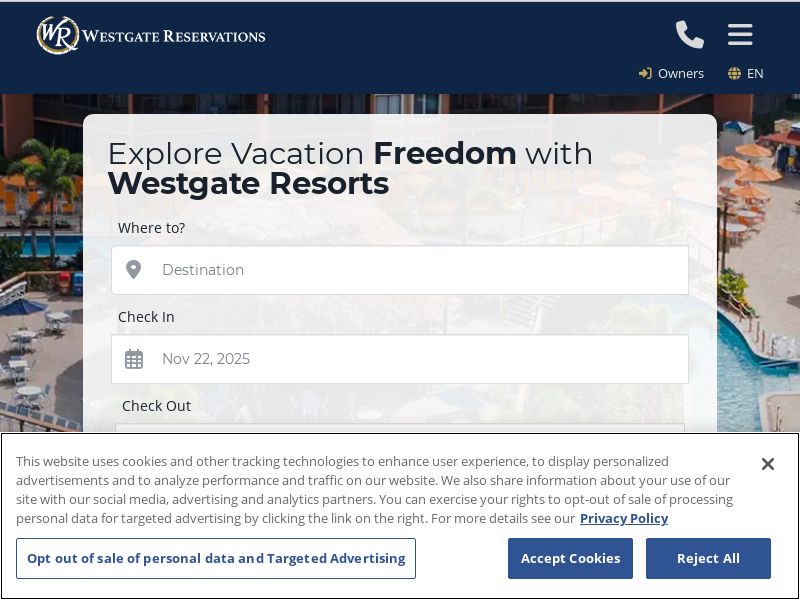Click the login arrow icon beside Owners
The height and width of the screenshot is (600, 800).
(645, 73)
